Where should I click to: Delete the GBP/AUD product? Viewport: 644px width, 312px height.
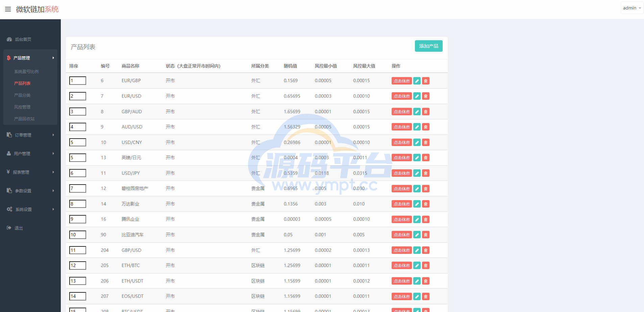coord(426,112)
